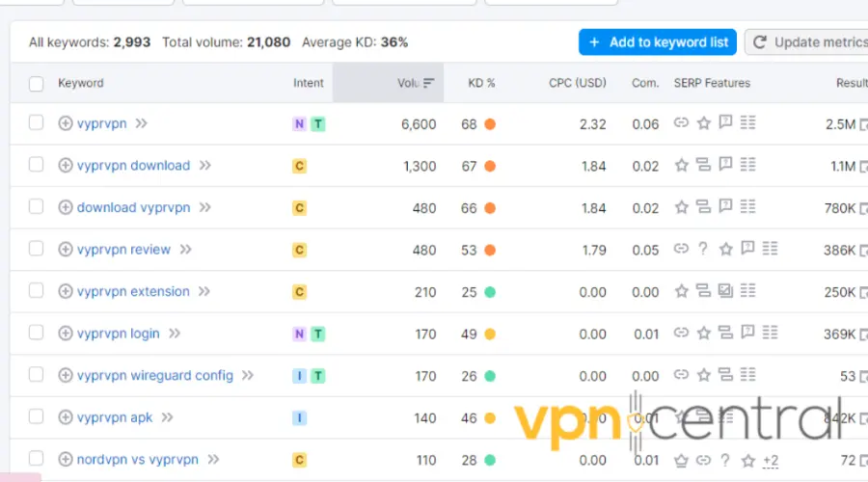Add vyprvpn wireguard config via plus icon

pyautogui.click(x=66, y=375)
